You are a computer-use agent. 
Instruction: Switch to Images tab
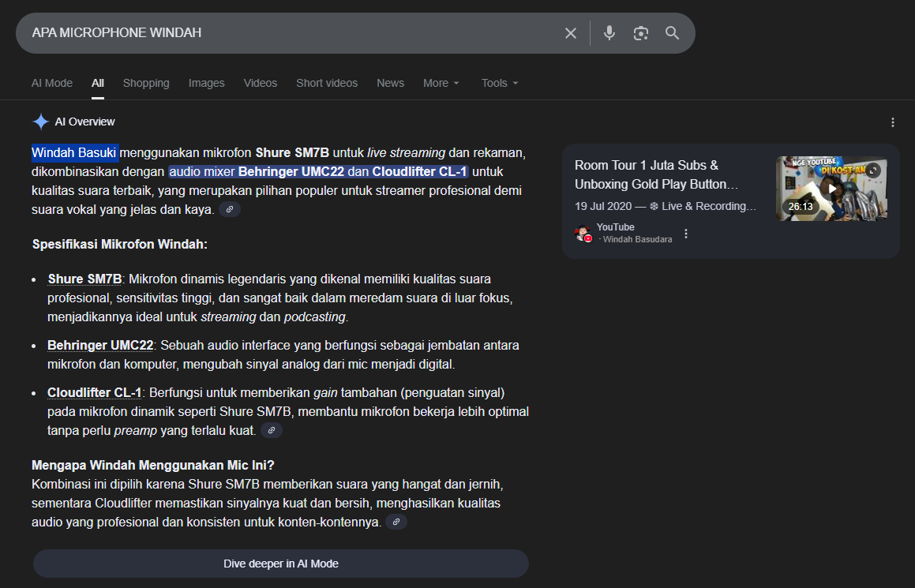pos(207,83)
